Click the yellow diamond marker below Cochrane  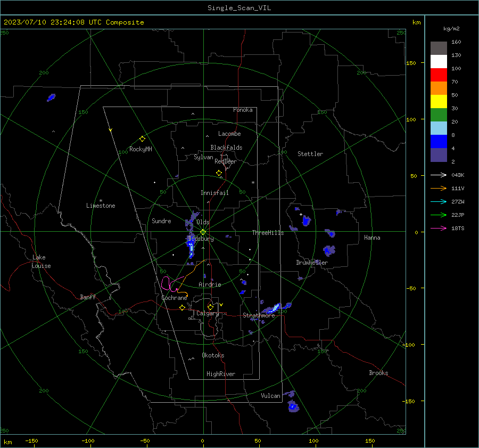(182, 307)
